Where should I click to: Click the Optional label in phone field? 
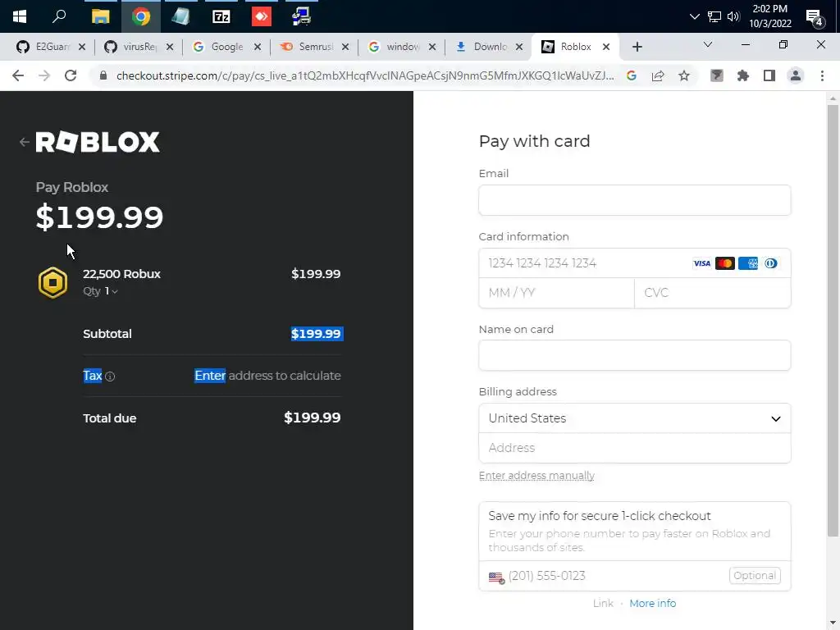click(x=755, y=576)
